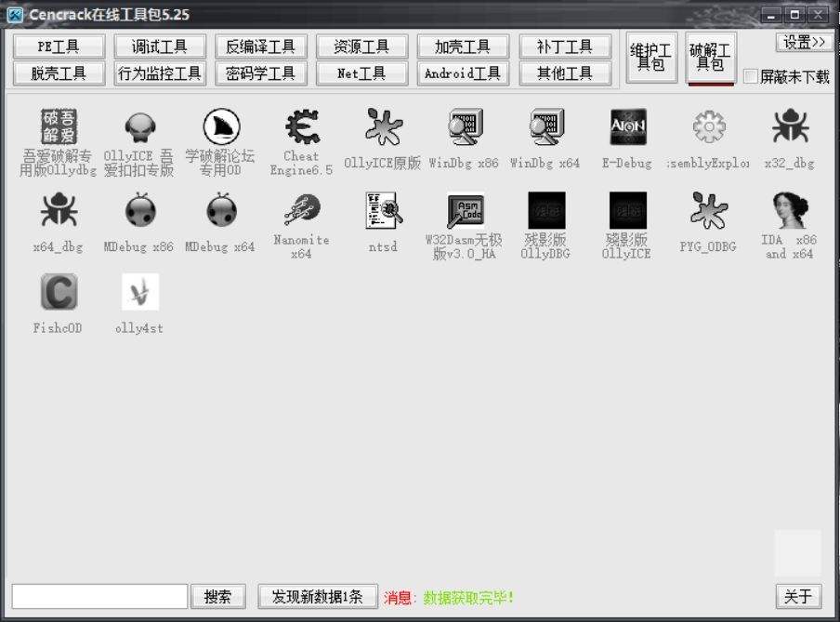
Task: Launch Nanomite x64 icon
Action: (x=302, y=210)
